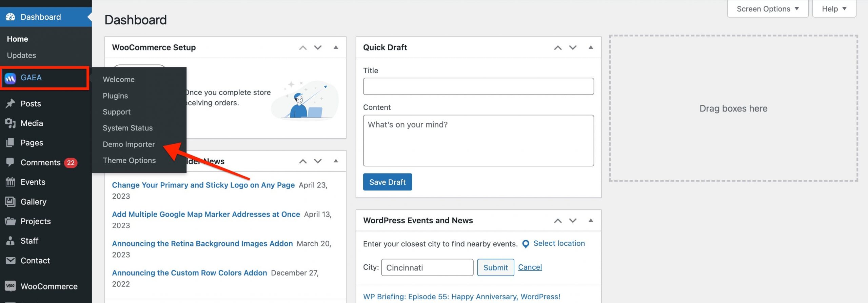868x303 pixels.
Task: Select Theme Options in GAEA submenu
Action: point(129,161)
